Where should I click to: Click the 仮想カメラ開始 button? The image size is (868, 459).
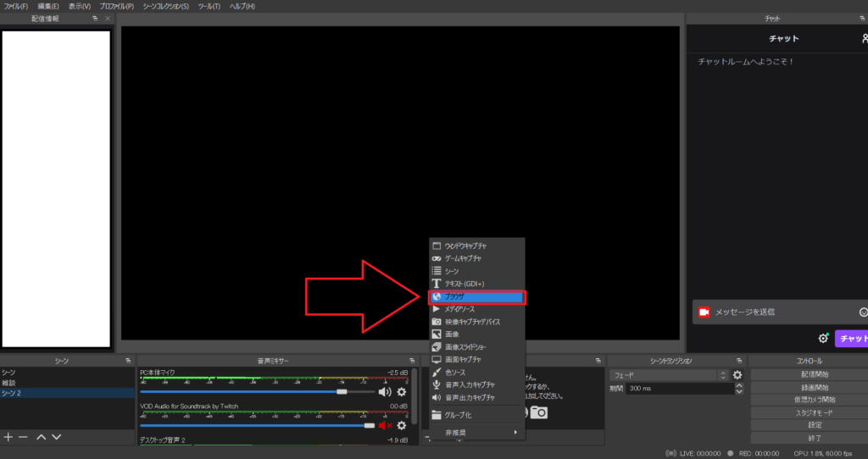coord(815,400)
